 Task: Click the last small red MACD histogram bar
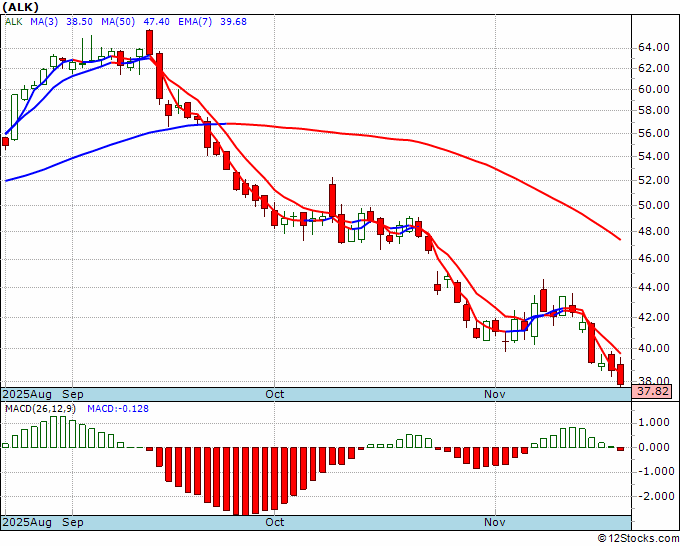pyautogui.click(x=621, y=449)
